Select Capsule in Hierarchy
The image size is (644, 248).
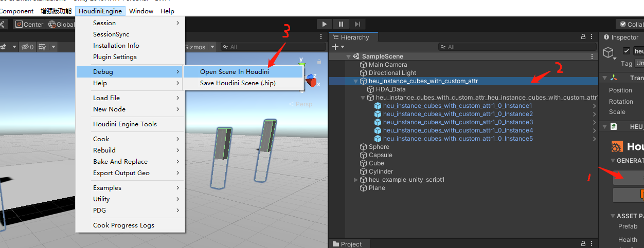click(381, 155)
